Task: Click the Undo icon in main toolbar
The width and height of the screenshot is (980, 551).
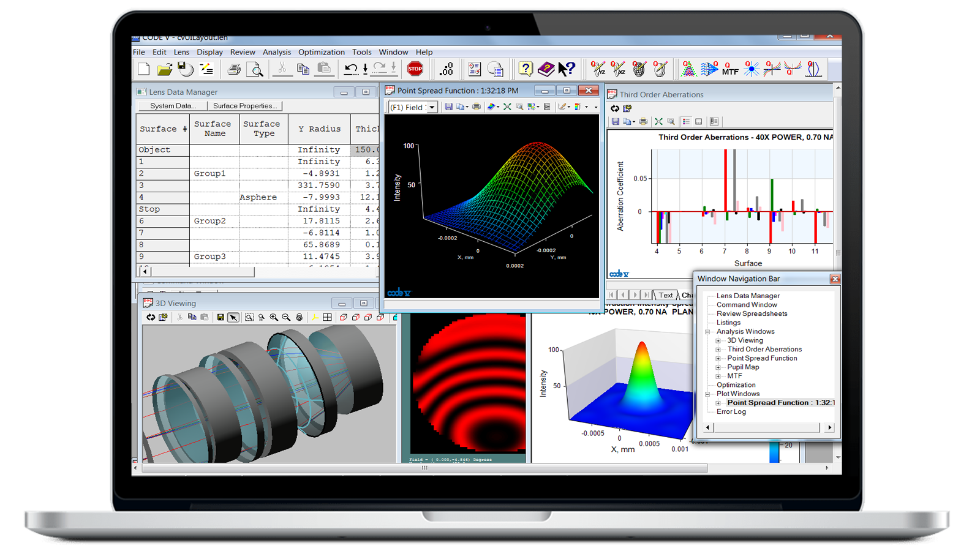Action: pos(350,70)
